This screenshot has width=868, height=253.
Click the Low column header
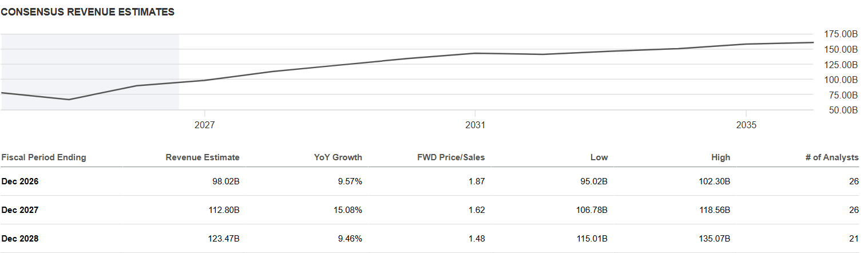pos(599,157)
